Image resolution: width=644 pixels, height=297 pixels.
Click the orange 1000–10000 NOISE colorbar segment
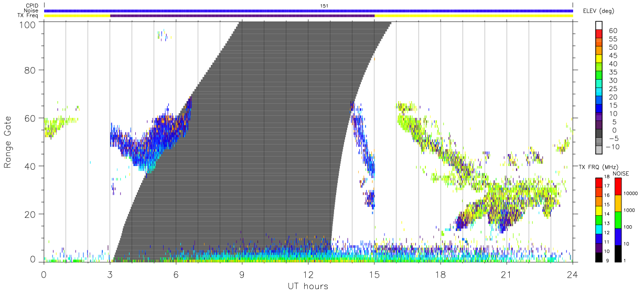coord(618,203)
